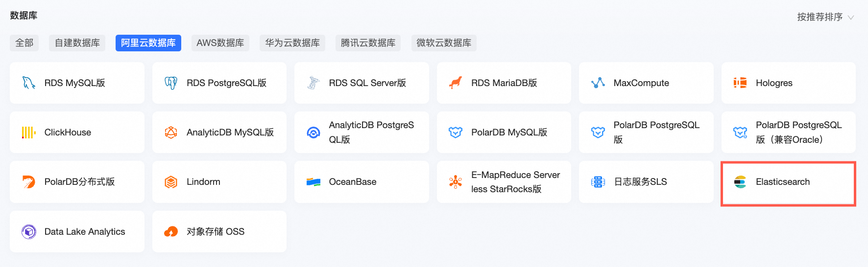Viewport: 868px width, 267px height.
Task: Click the 对象存储 OSS cloud icon
Action: click(171, 231)
